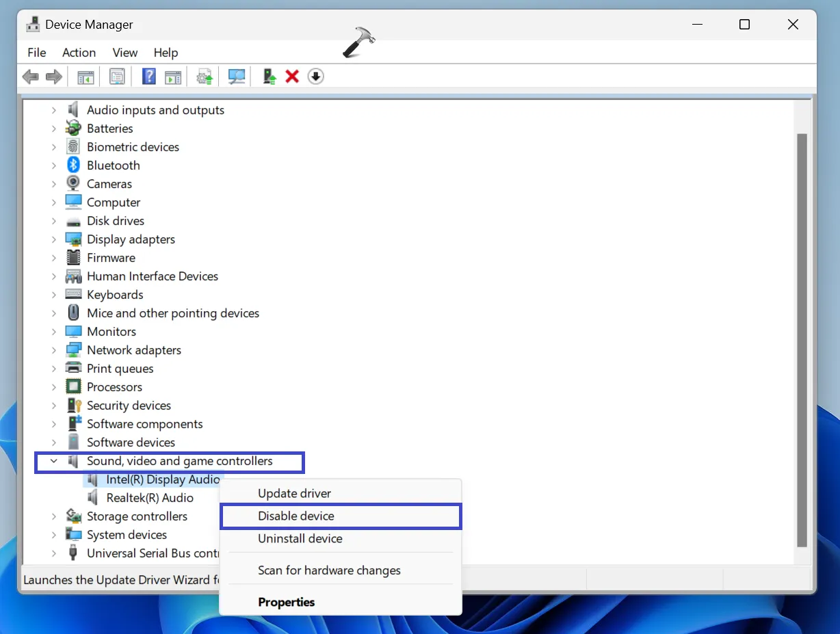
Task: Click the Bluetooth icon in the device tree
Action: pyautogui.click(x=73, y=166)
